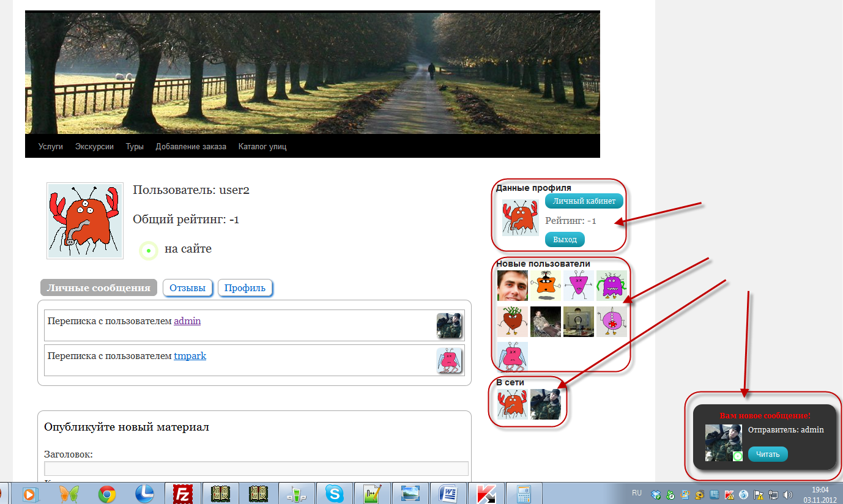Screen dimensions: 843x504
Task: Click the crab avatar under В сети
Action: [x=512, y=404]
